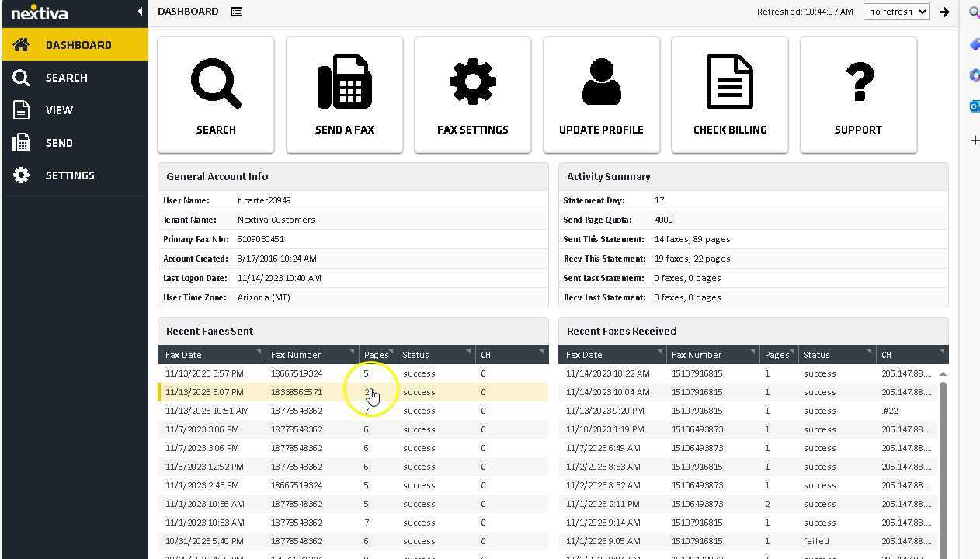Open Fax Number column filter in Recent Faxes Sent
The width and height of the screenshot is (980, 559).
(x=352, y=352)
